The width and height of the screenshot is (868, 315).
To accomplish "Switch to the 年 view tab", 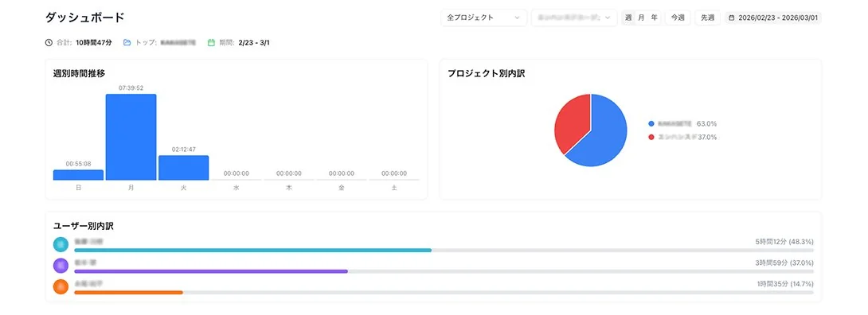I will pyautogui.click(x=654, y=17).
